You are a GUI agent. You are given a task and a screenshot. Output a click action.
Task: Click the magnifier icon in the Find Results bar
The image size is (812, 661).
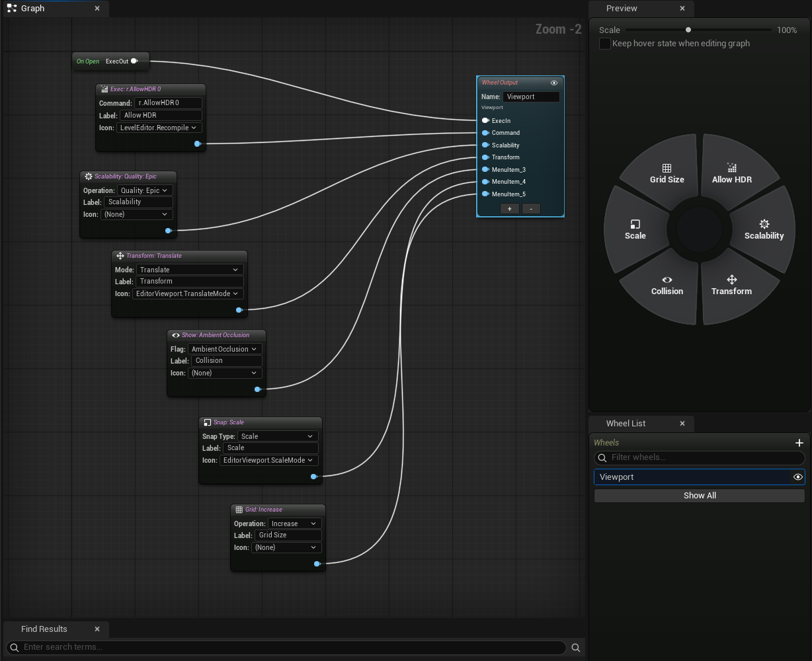(x=576, y=648)
